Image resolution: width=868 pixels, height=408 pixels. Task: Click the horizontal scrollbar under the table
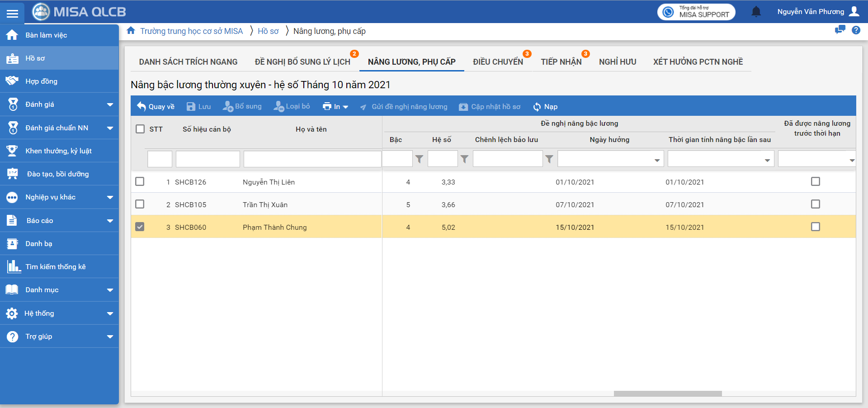pos(667,394)
